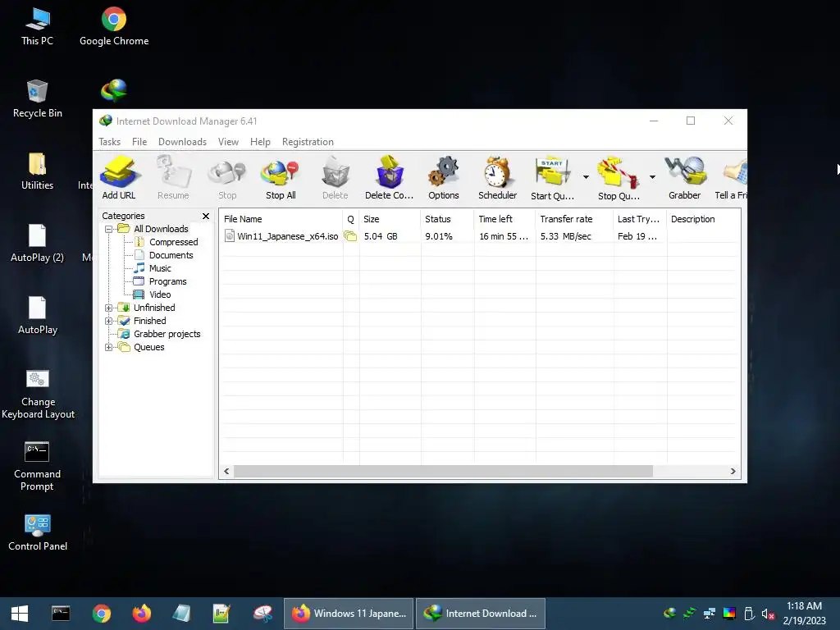Open Google Chrome desktop shortcut
Viewport: 840px width, 630px height.
click(x=114, y=26)
